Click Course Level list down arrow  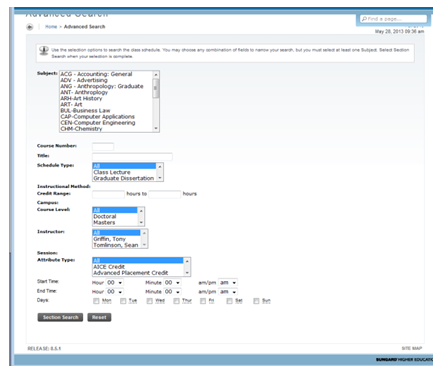tap(141, 222)
